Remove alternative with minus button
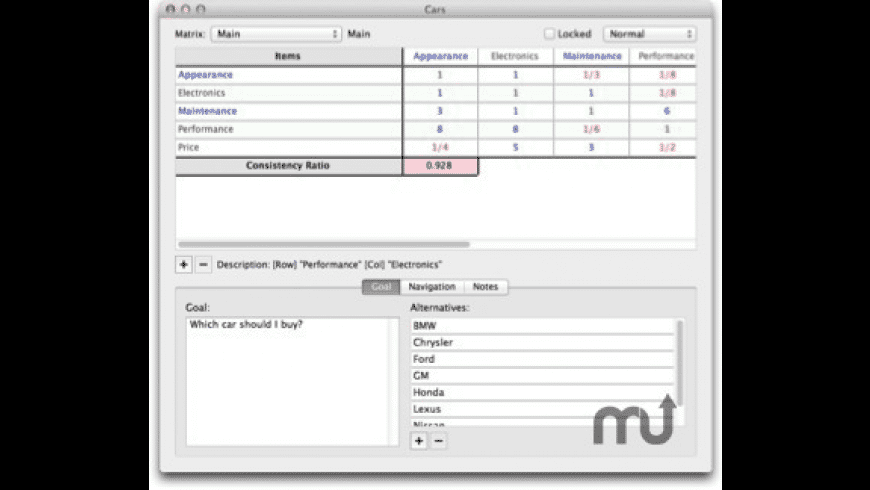This screenshot has width=870, height=490. [438, 441]
